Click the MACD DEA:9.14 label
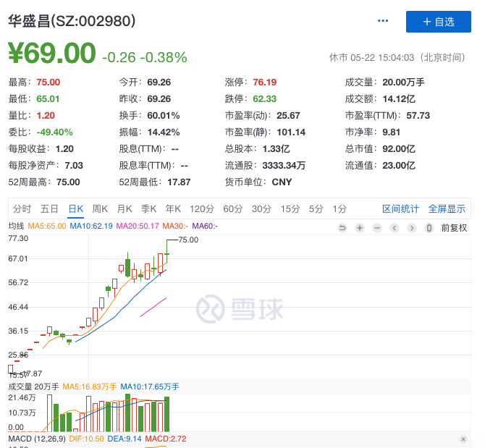The width and height of the screenshot is (485, 448). pyautogui.click(x=125, y=439)
